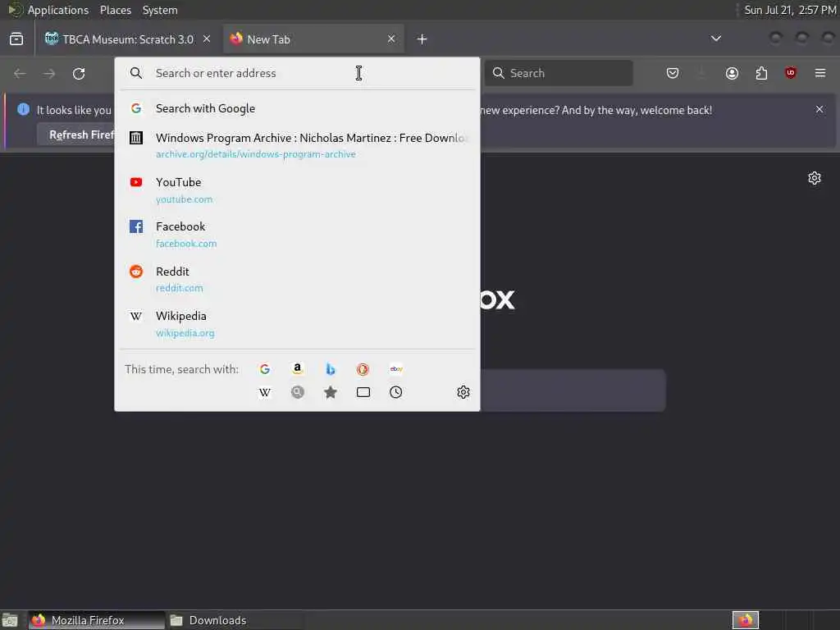Open the System menu
This screenshot has height=630, width=840.
coord(160,10)
